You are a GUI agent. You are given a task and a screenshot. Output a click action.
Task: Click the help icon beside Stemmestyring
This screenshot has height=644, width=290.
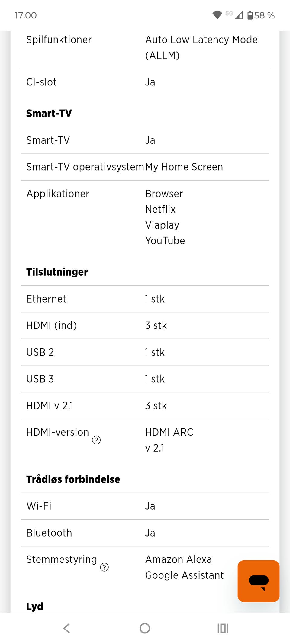tap(104, 567)
